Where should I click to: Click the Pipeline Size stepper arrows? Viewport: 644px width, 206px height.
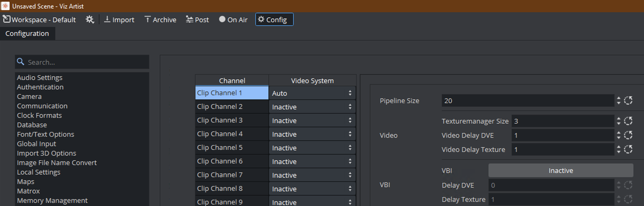click(619, 100)
